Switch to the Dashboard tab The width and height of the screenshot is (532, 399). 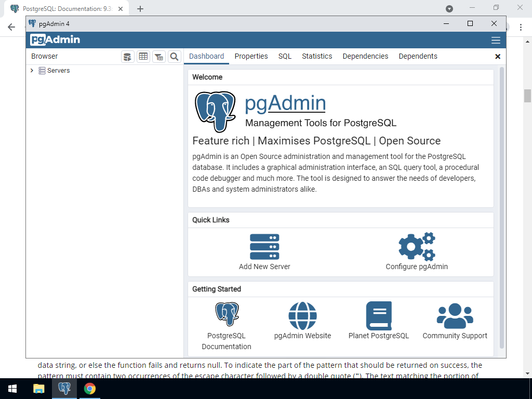(206, 56)
